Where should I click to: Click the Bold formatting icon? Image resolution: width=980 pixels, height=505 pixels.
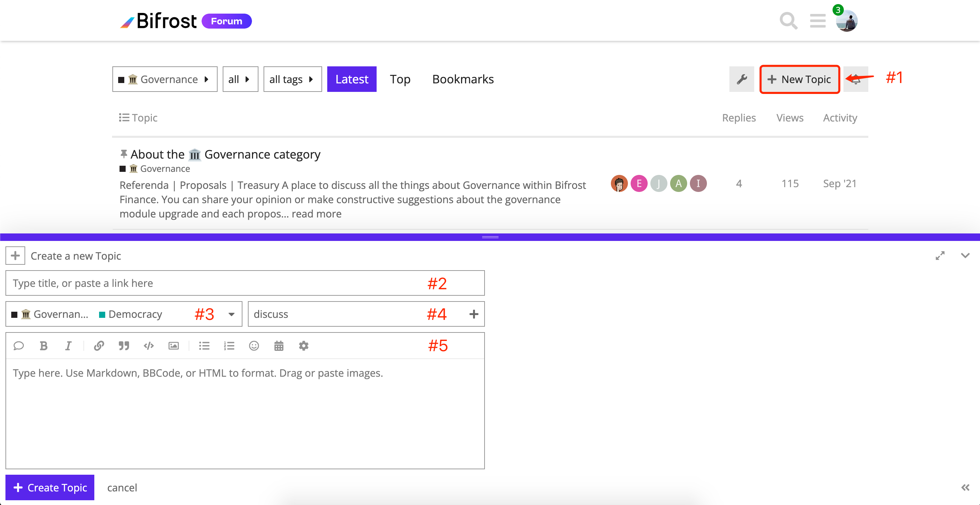(43, 346)
